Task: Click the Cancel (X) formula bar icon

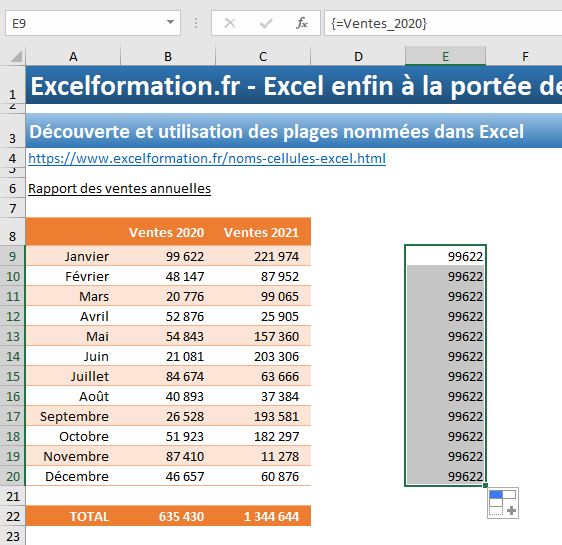Action: pyautogui.click(x=230, y=23)
